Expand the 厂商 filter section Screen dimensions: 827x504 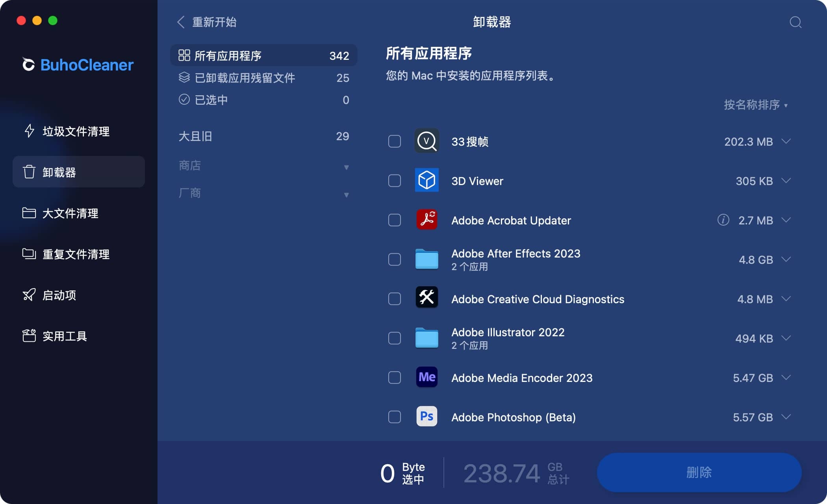[x=263, y=193]
